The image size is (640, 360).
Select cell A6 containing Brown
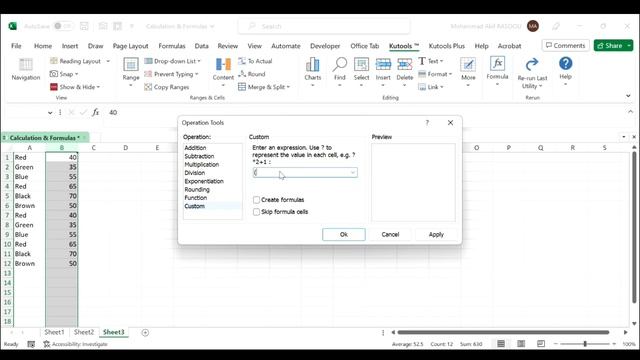pos(29,206)
